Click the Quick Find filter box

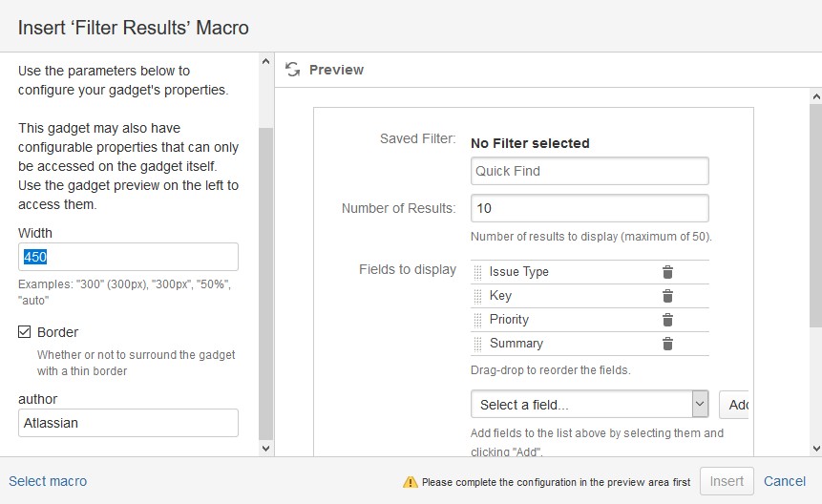590,171
